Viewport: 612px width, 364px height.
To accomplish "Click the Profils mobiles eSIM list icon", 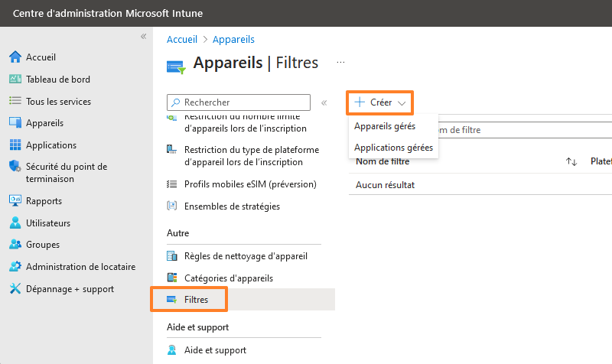I will 171,184.
